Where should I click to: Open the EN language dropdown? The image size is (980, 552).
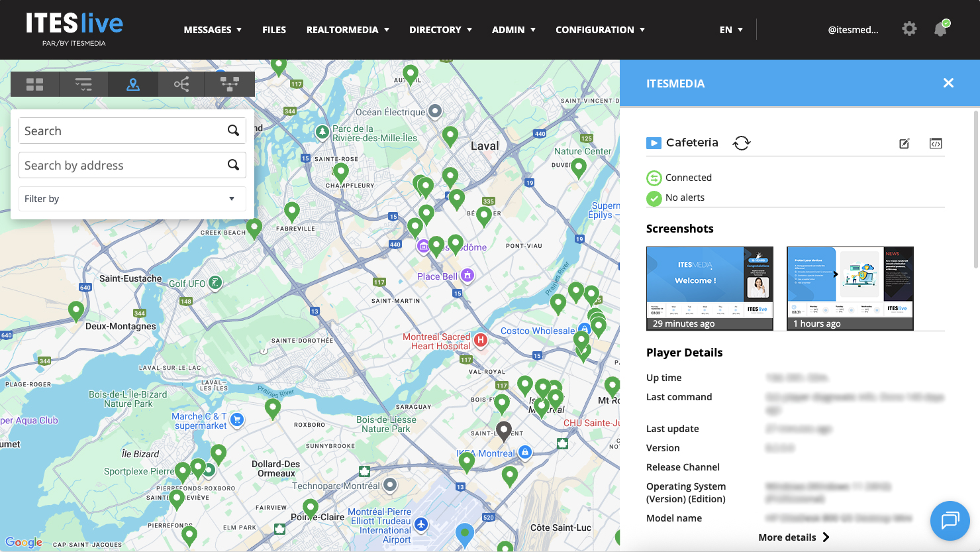tap(731, 30)
